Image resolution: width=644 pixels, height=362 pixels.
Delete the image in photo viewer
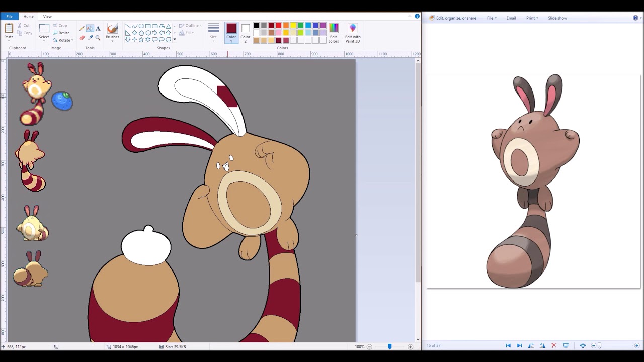554,345
